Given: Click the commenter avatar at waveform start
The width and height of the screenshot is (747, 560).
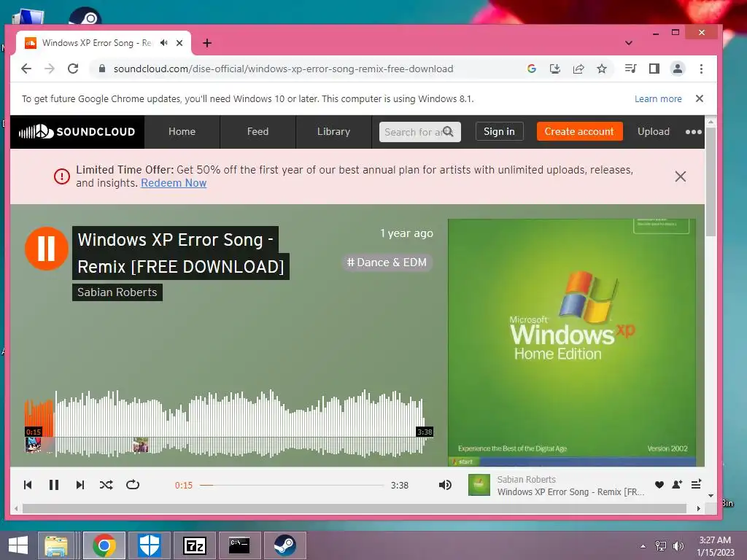Looking at the screenshot, I should coord(33,445).
